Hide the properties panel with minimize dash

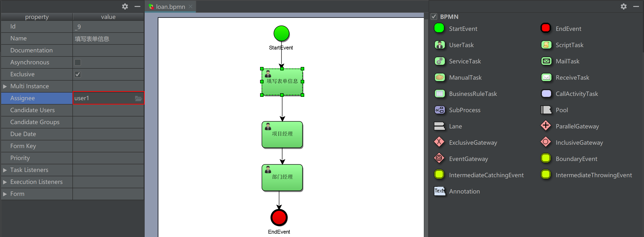coord(137,6)
